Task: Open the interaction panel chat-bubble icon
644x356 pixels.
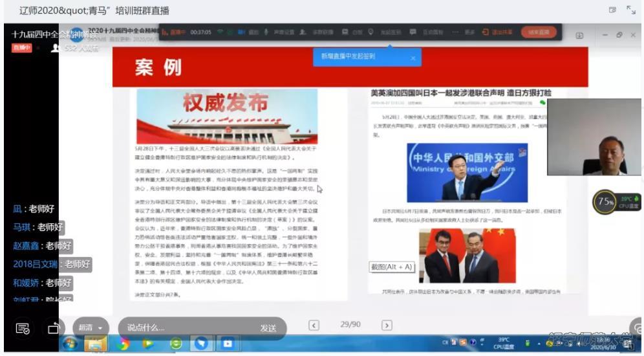Action: 413,32
